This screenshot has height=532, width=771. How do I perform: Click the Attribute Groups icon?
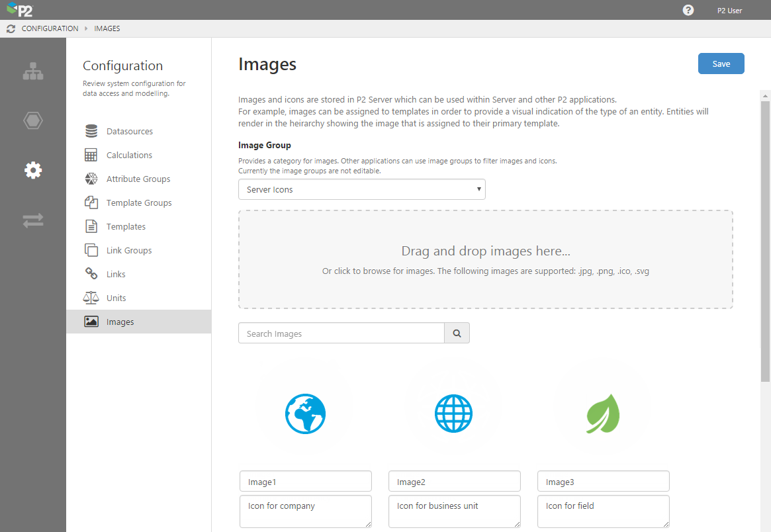pyautogui.click(x=91, y=178)
